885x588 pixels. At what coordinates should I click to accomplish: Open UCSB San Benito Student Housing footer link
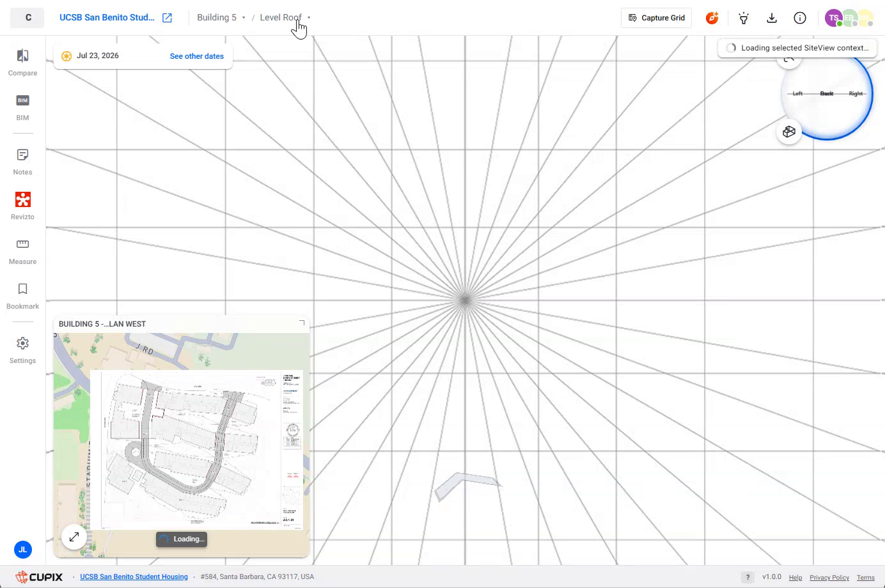(134, 576)
